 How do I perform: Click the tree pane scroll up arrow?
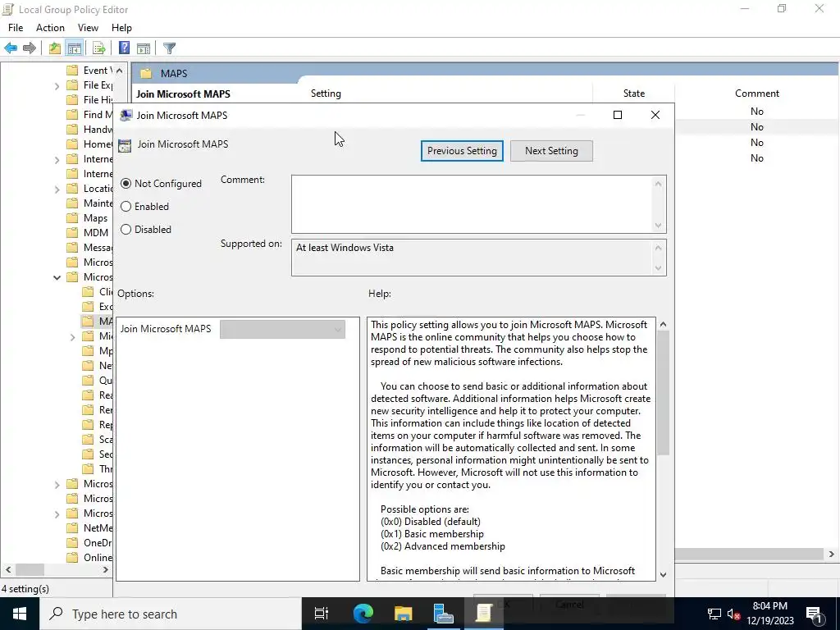coord(120,71)
